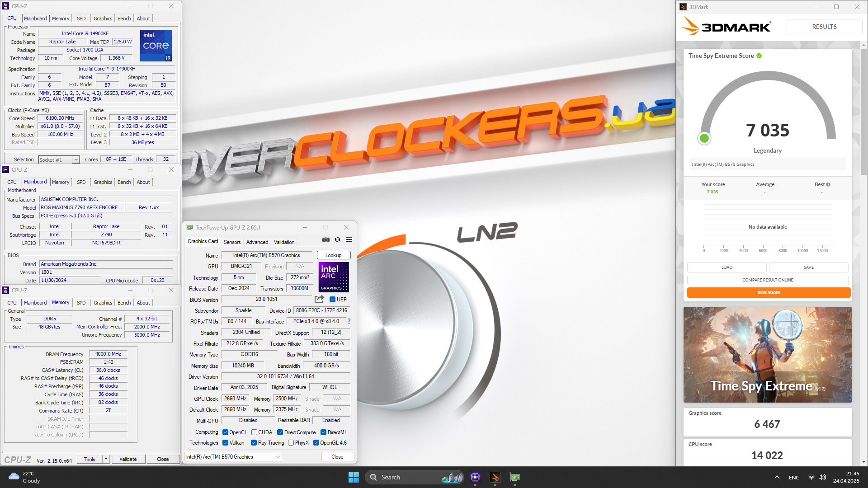The height and width of the screenshot is (488, 868).
Task: Click the green validated checkmark beside score
Action: pos(759,56)
